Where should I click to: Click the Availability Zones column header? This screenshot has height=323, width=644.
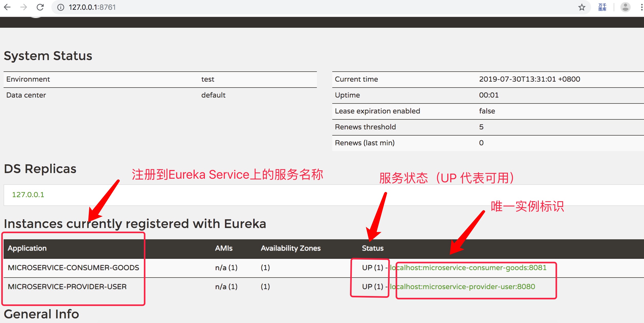tap(291, 248)
